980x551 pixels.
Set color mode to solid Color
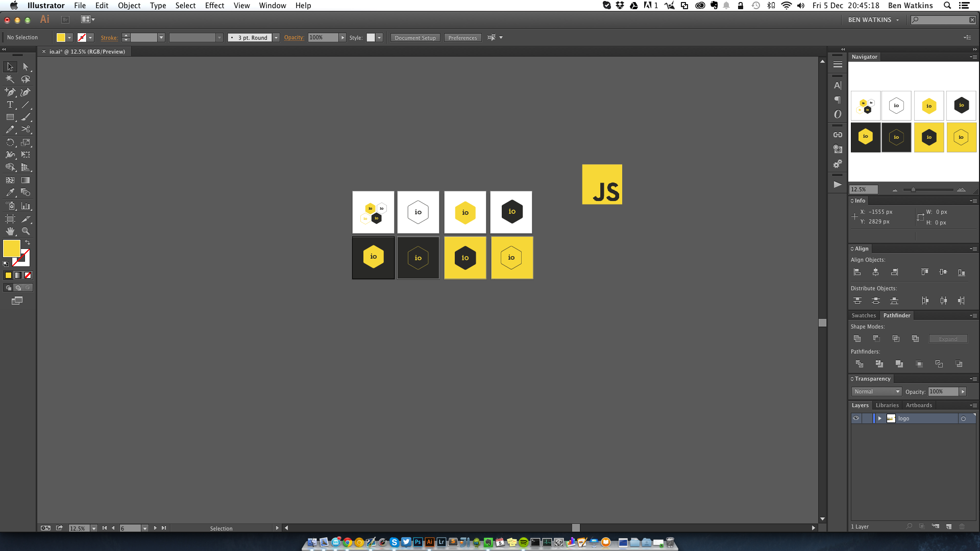pyautogui.click(x=8, y=275)
